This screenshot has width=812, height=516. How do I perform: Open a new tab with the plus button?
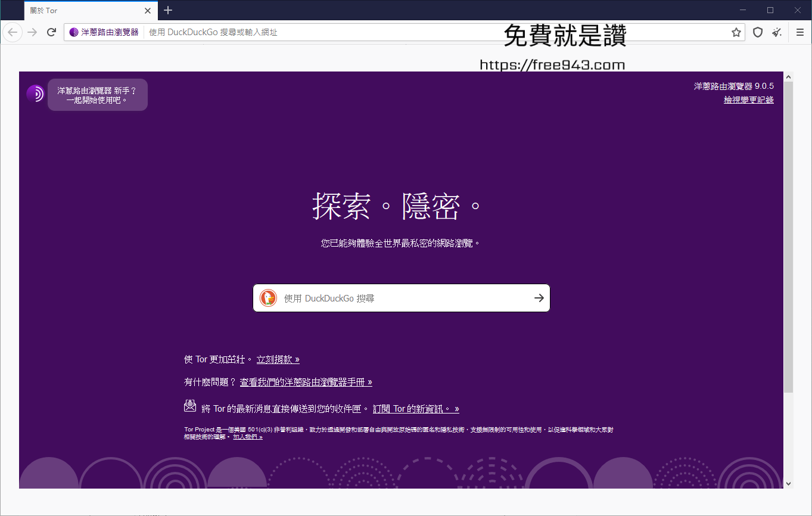(x=167, y=10)
